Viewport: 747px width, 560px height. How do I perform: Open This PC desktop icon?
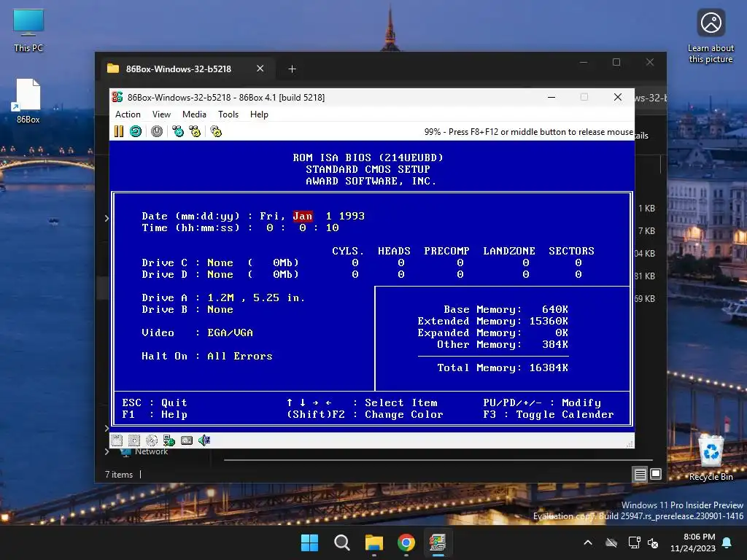click(x=28, y=31)
